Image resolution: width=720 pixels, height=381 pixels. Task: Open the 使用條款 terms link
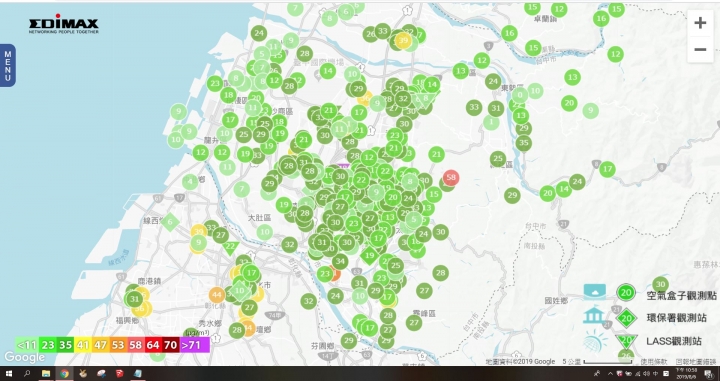653,362
